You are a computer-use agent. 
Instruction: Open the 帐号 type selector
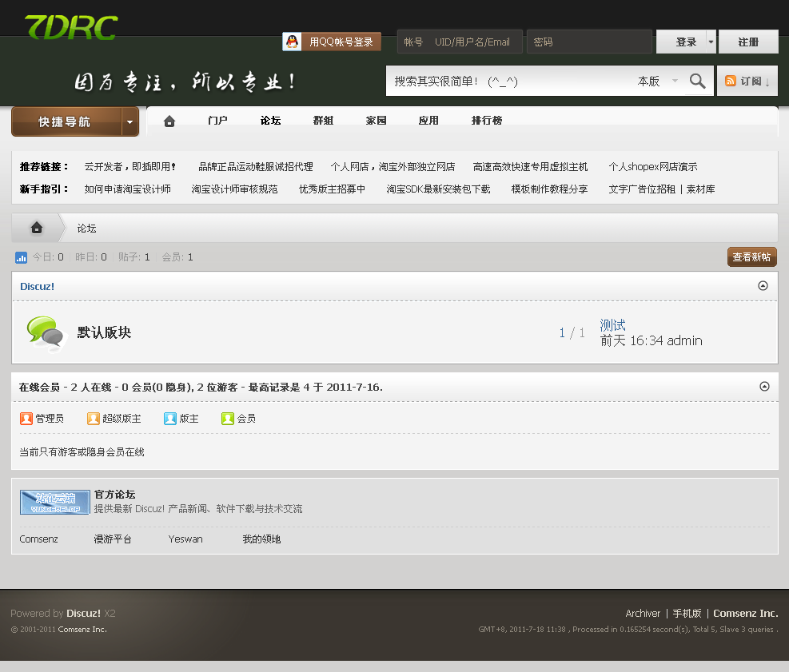coord(413,42)
